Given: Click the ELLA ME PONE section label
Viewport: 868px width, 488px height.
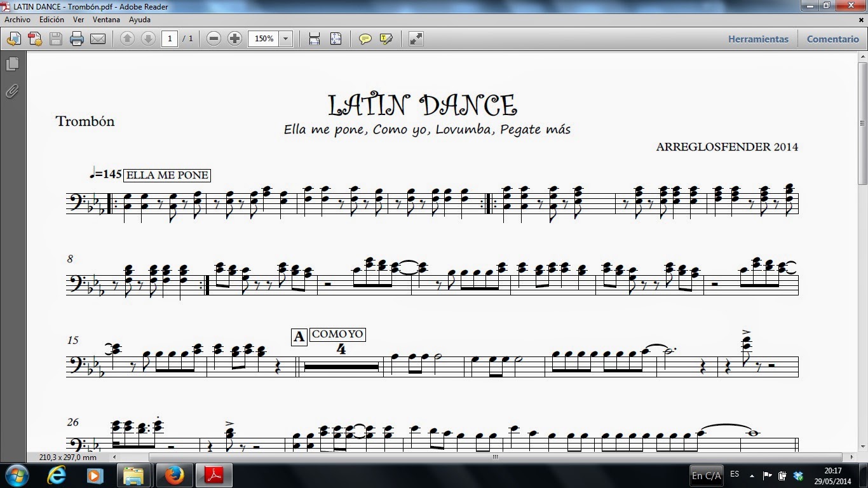Looking at the screenshot, I should (167, 175).
